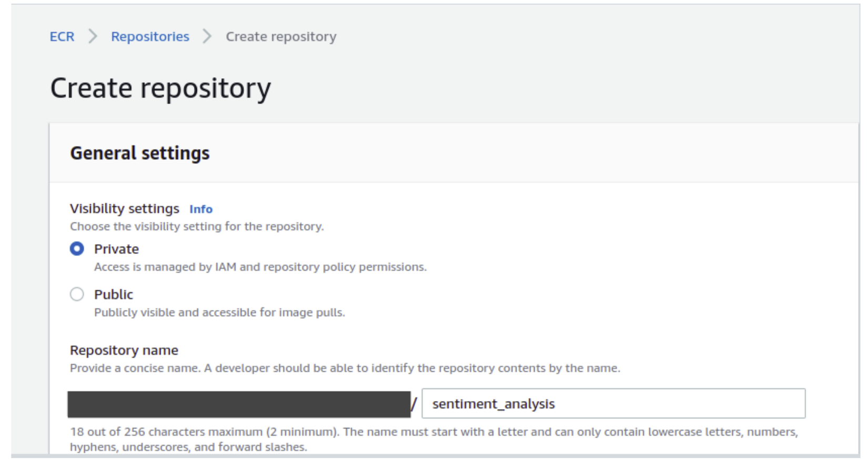
Task: Click the Repository name field label
Action: (124, 350)
